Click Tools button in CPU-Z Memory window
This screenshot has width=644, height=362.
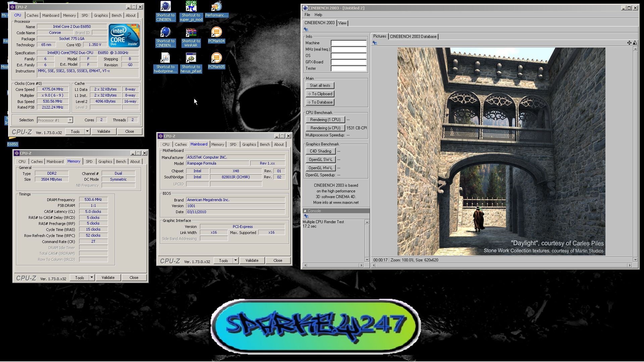click(x=79, y=278)
